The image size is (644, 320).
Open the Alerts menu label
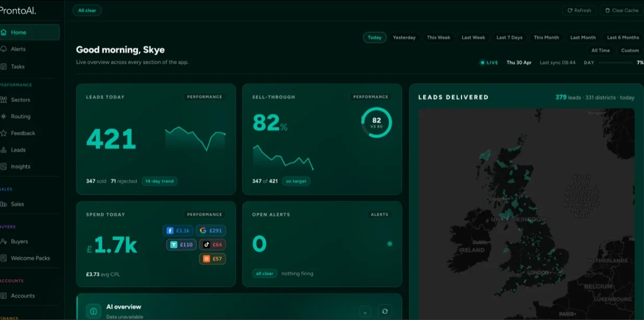(x=18, y=49)
